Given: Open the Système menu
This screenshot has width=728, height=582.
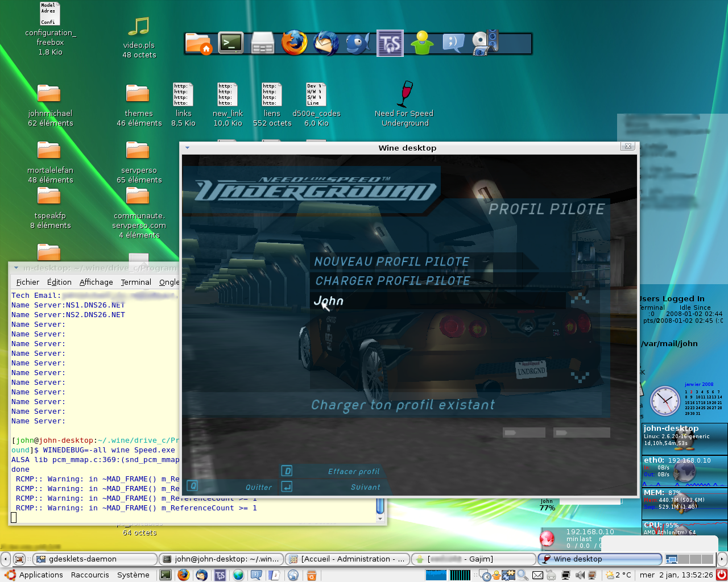Looking at the screenshot, I should tap(133, 575).
